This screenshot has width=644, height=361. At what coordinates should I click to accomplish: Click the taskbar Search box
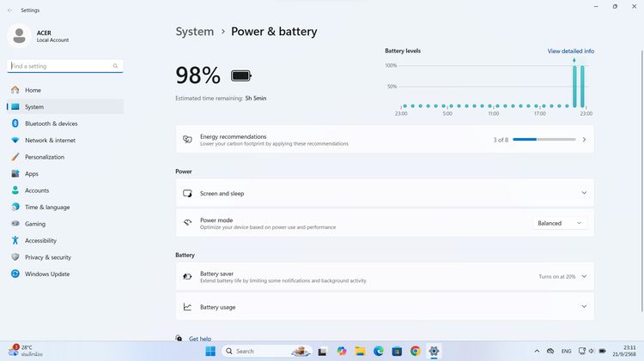pos(267,352)
